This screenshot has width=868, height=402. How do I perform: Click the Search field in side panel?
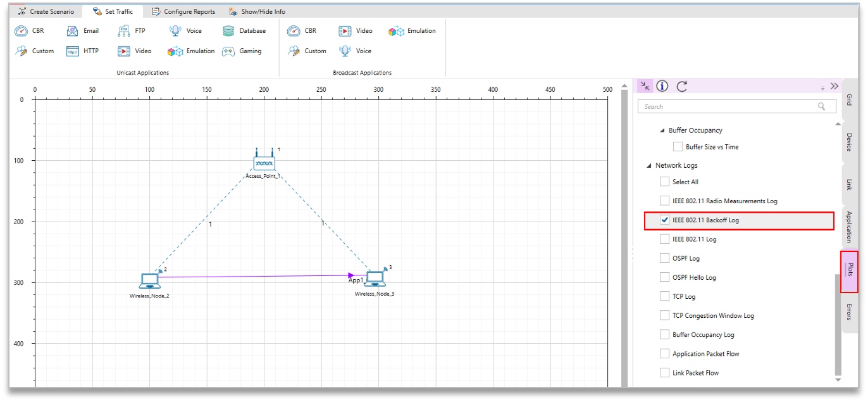click(x=728, y=106)
